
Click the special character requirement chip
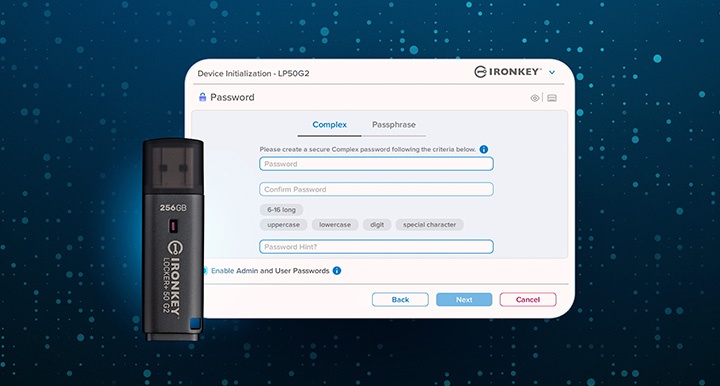pyautogui.click(x=429, y=225)
